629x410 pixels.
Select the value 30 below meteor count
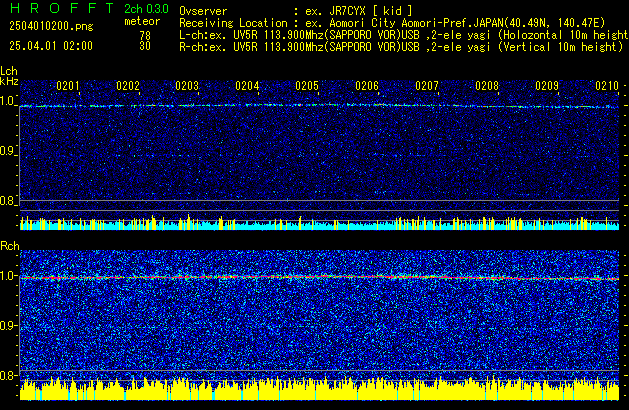click(145, 46)
